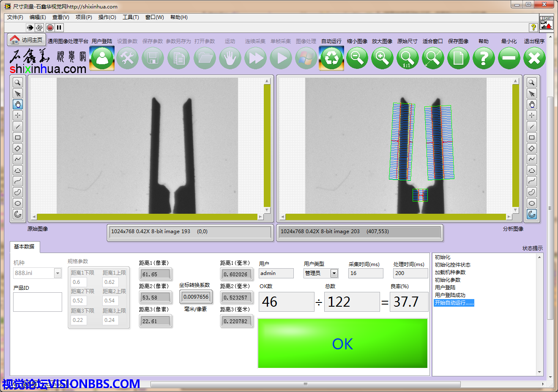Click the save image document icon
Viewport: 558px width, 392px height.
458,58
